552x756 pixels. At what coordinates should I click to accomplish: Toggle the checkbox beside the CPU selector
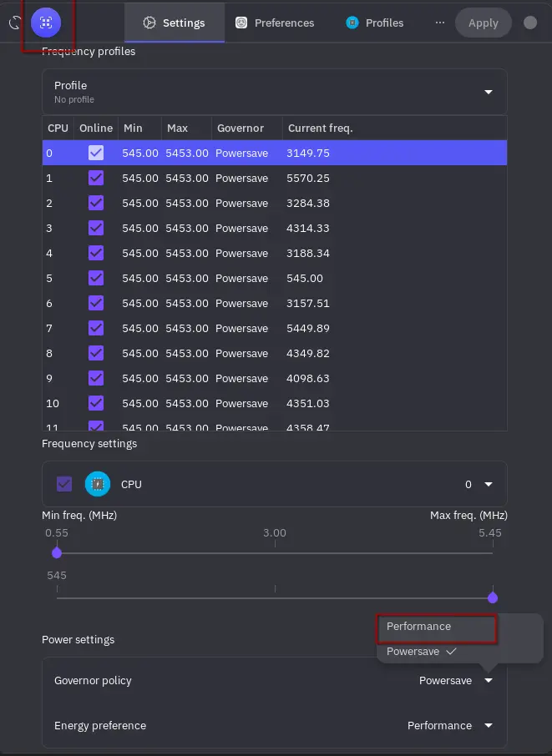pyautogui.click(x=64, y=484)
